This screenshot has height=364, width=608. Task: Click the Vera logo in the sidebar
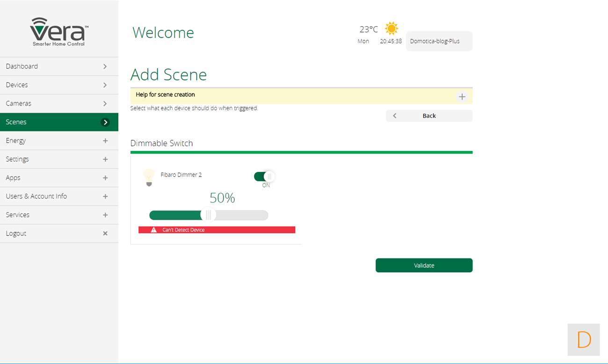coord(59,31)
